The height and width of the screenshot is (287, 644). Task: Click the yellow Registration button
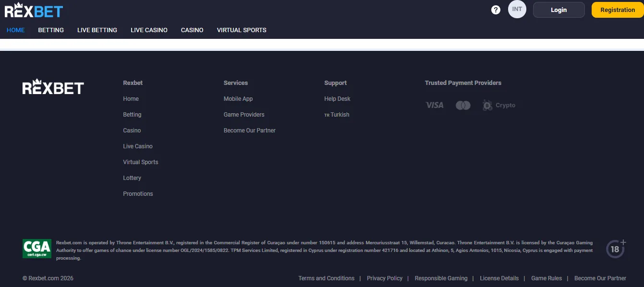[618, 10]
